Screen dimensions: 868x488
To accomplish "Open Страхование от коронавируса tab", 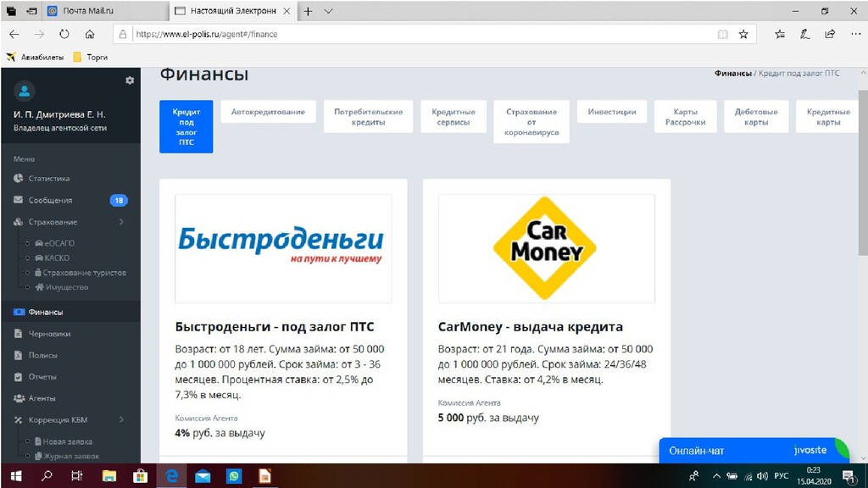I will click(x=531, y=122).
